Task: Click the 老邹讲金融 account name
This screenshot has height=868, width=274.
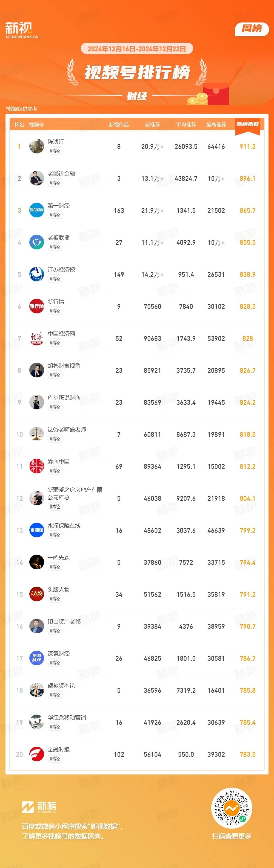Action: 61,174
